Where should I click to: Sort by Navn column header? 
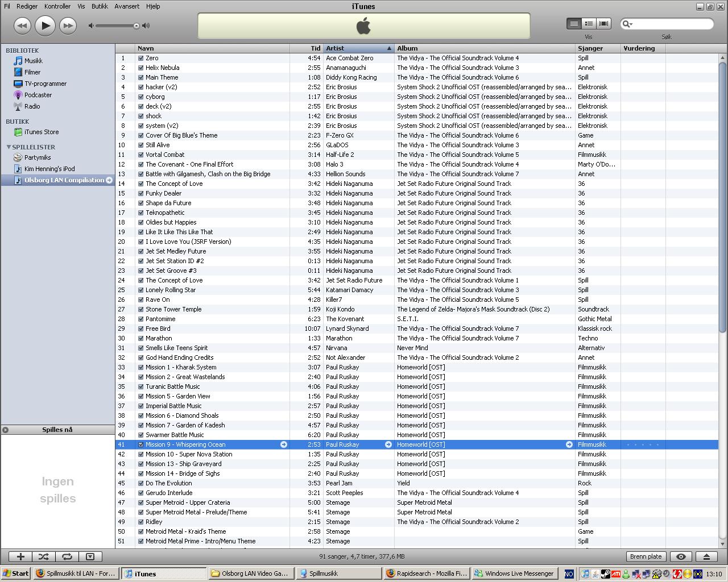click(213, 48)
